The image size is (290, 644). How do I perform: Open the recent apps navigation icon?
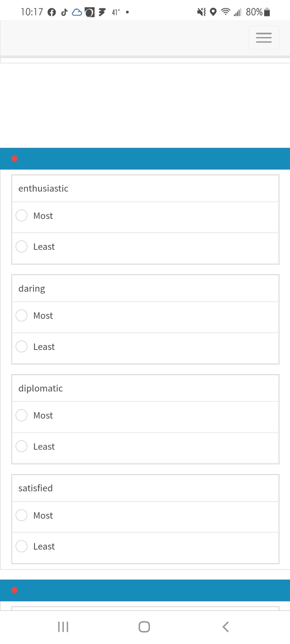63,627
